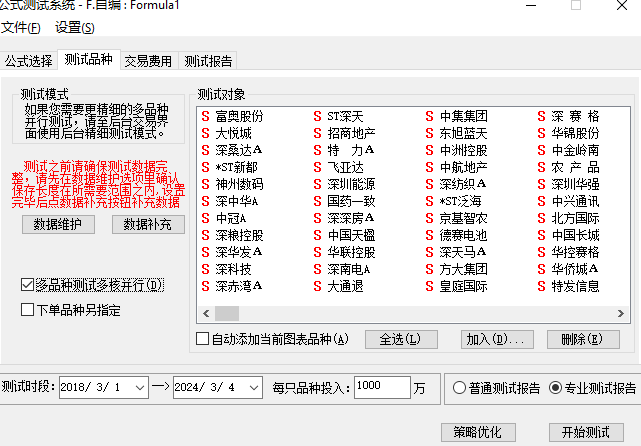The width and height of the screenshot is (641, 446).
Task: Select stock icon for 中国天楹
Action: point(318,235)
